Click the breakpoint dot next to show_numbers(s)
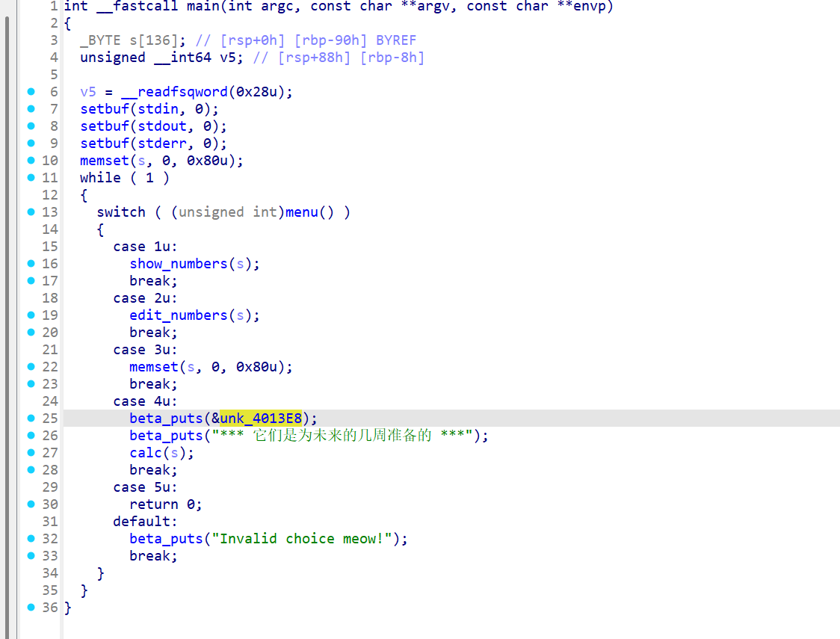This screenshot has height=639, width=840. pyautogui.click(x=31, y=264)
